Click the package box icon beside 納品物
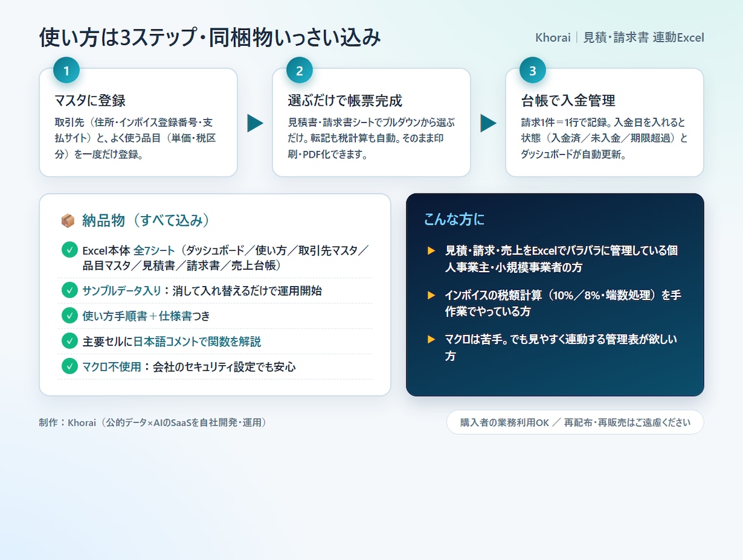743x560 pixels. coord(68,221)
